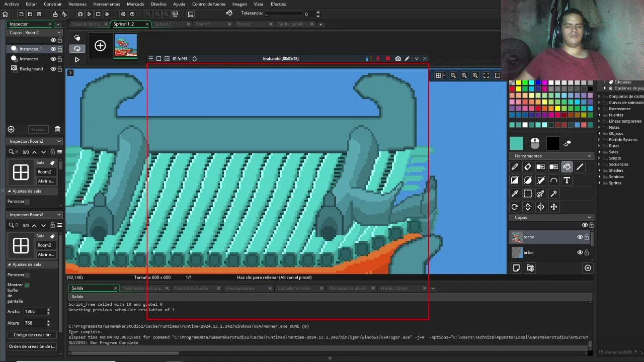This screenshot has width=644, height=362.
Task: Open the Imagen menu
Action: (x=239, y=4)
